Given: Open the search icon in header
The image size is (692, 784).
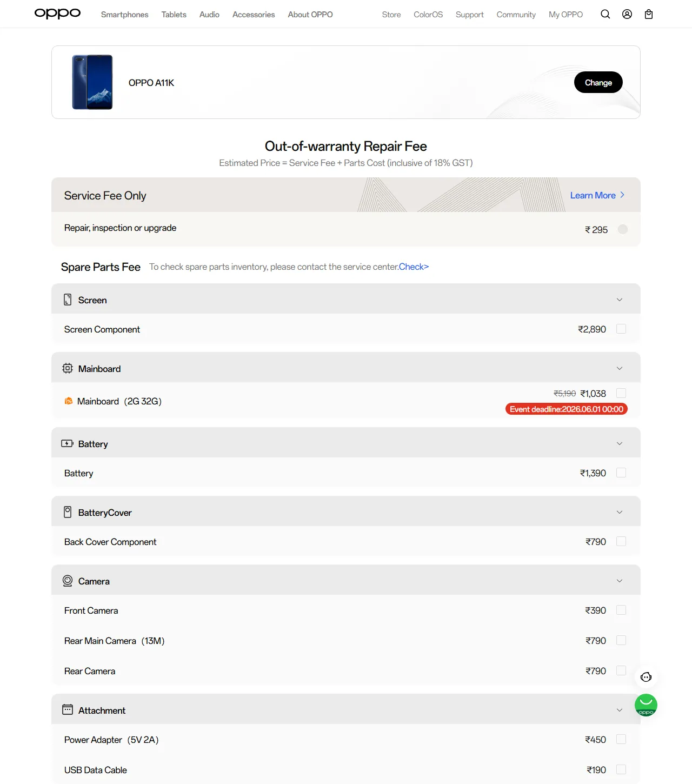Looking at the screenshot, I should click(605, 14).
